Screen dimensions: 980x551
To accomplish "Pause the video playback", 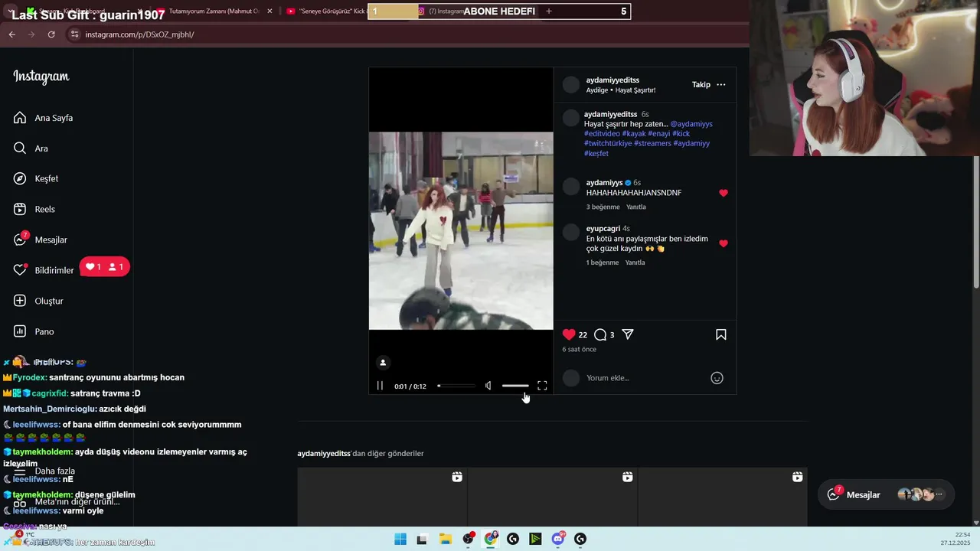I will pyautogui.click(x=380, y=386).
